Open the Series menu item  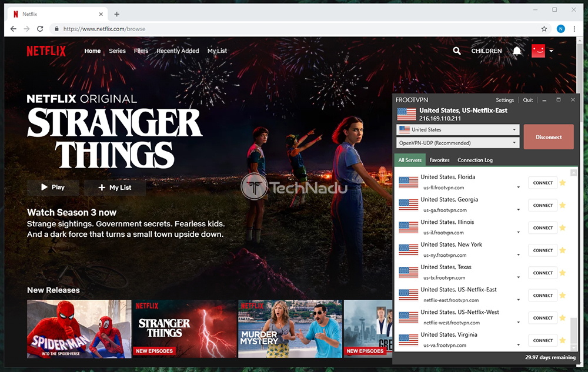click(118, 51)
